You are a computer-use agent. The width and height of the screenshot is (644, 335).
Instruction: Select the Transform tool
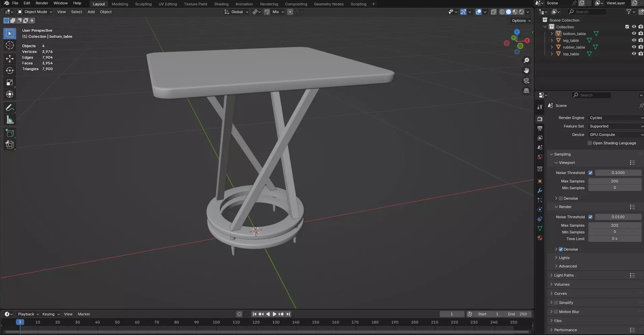click(9, 94)
